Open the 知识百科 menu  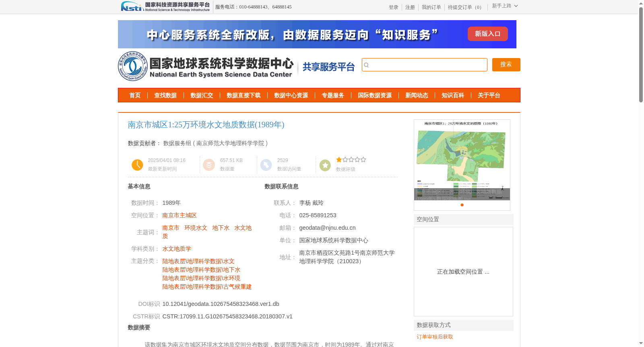[453, 96]
